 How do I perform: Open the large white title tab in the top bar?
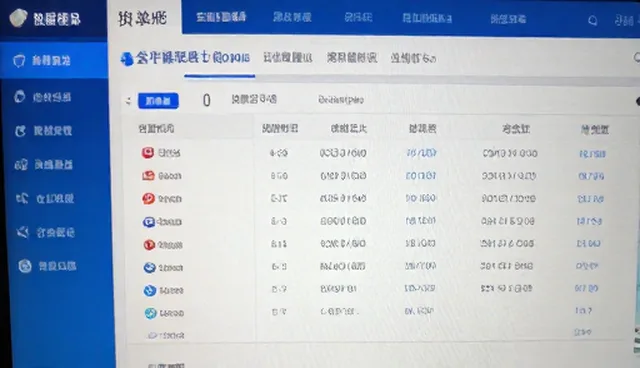pos(144,18)
